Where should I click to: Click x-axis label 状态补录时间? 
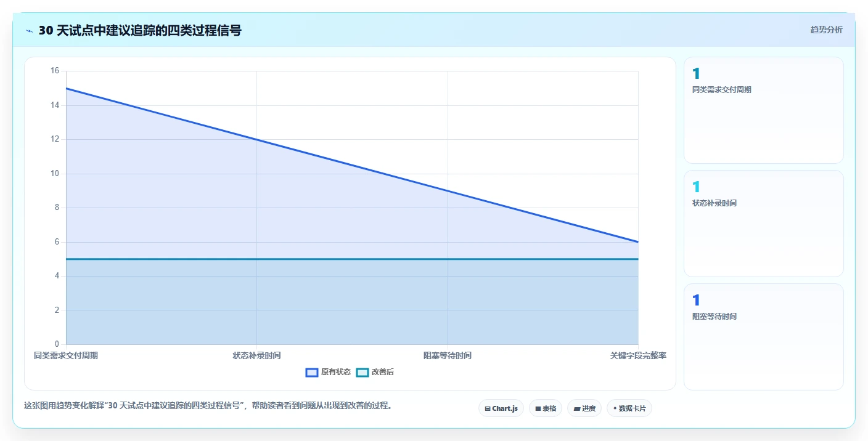[x=256, y=355]
